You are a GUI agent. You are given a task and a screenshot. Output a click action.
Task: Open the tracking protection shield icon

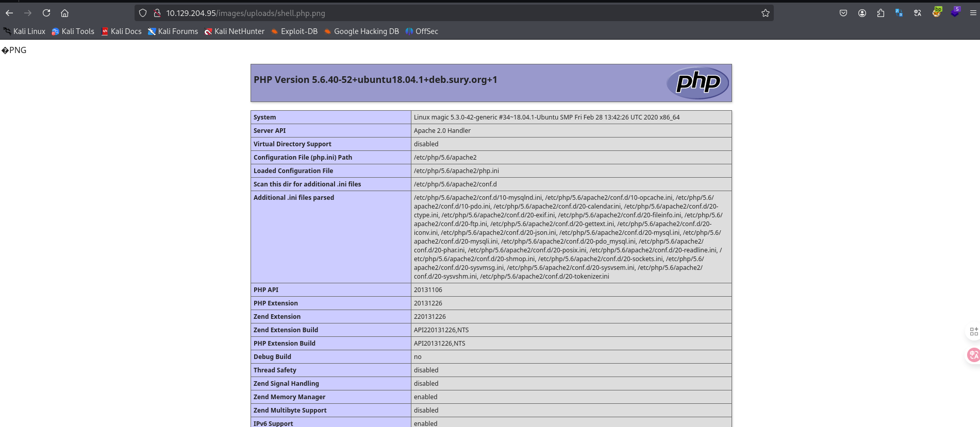coord(143,13)
